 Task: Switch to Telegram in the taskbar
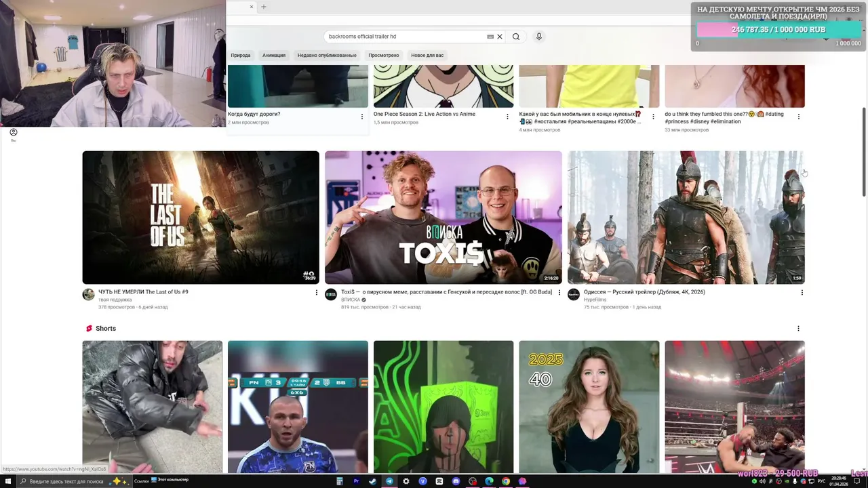pyautogui.click(x=389, y=481)
